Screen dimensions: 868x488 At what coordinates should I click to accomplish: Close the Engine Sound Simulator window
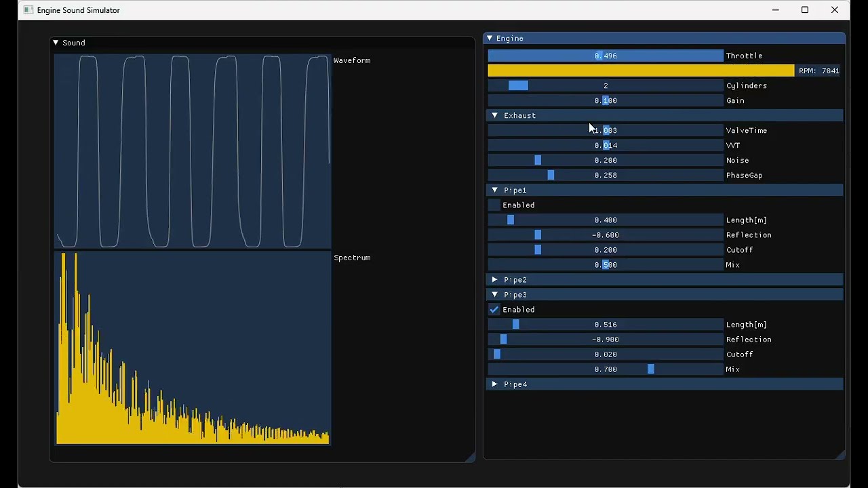point(835,10)
